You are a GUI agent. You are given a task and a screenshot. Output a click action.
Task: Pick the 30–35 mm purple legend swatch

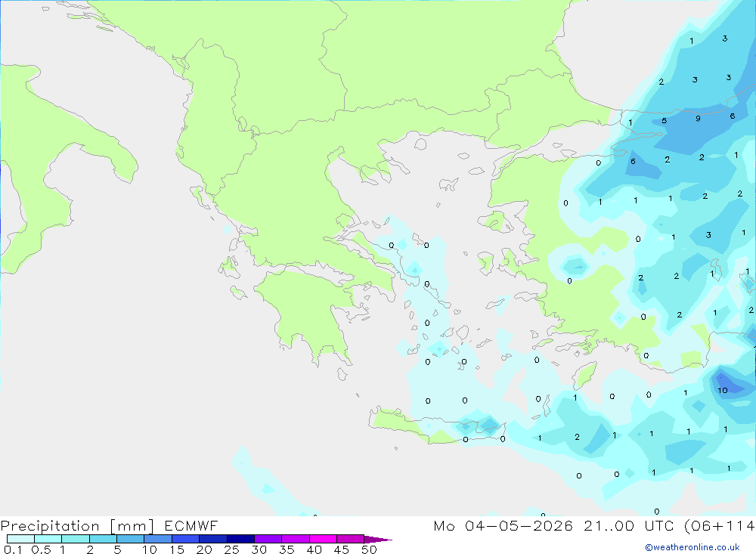268,539
